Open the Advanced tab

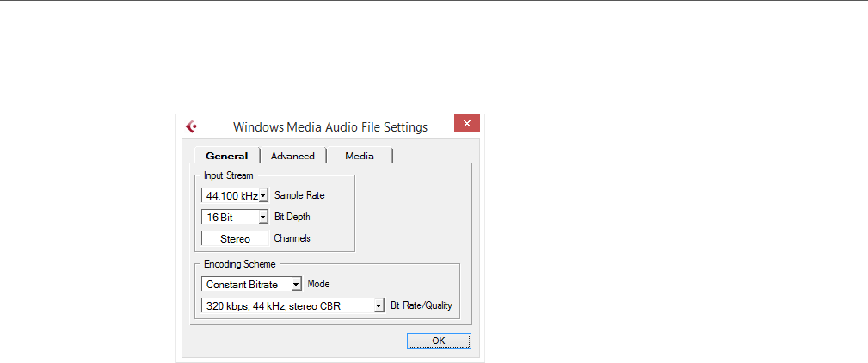(x=292, y=156)
